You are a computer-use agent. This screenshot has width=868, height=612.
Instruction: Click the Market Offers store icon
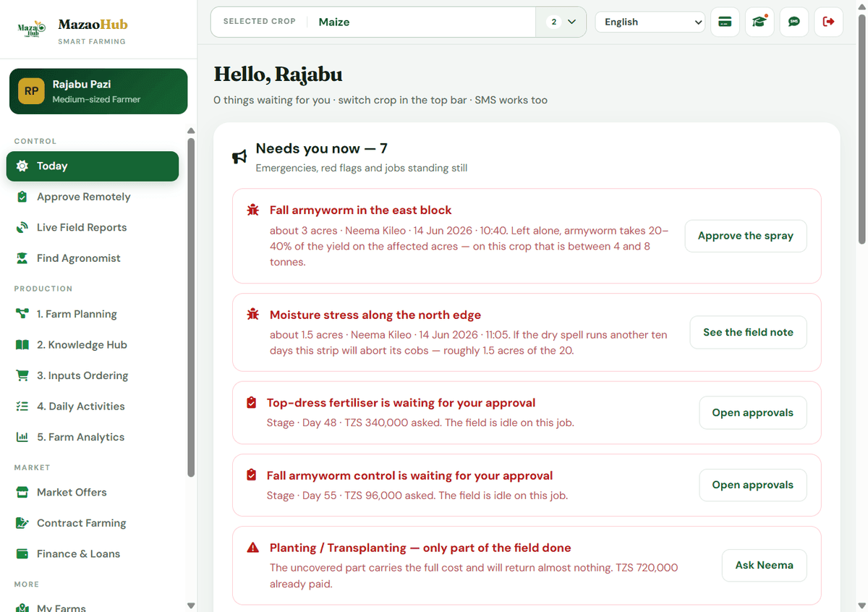(22, 492)
